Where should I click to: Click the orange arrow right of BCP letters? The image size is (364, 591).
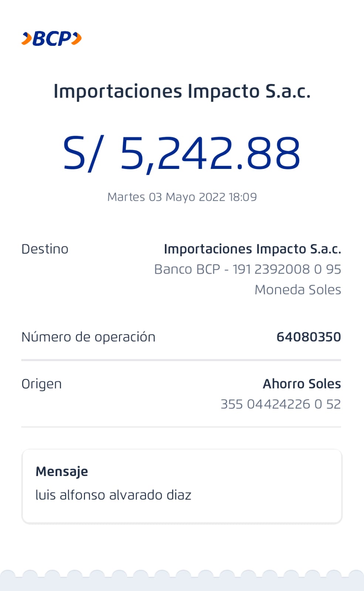(76, 38)
